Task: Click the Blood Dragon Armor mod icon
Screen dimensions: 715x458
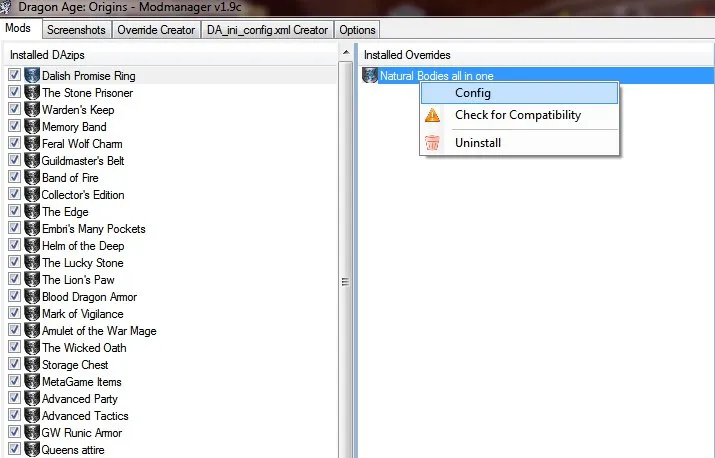Action: [x=32, y=297]
